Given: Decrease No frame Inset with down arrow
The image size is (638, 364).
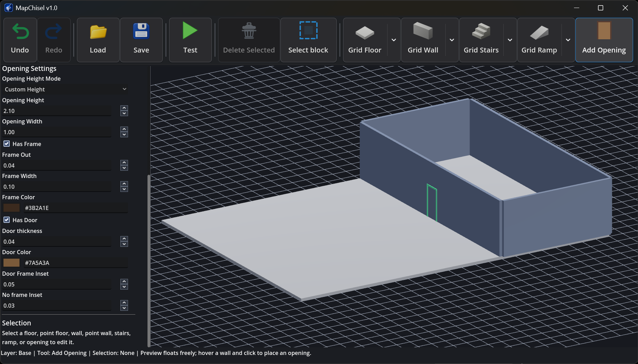Looking at the screenshot, I should pyautogui.click(x=124, y=308).
